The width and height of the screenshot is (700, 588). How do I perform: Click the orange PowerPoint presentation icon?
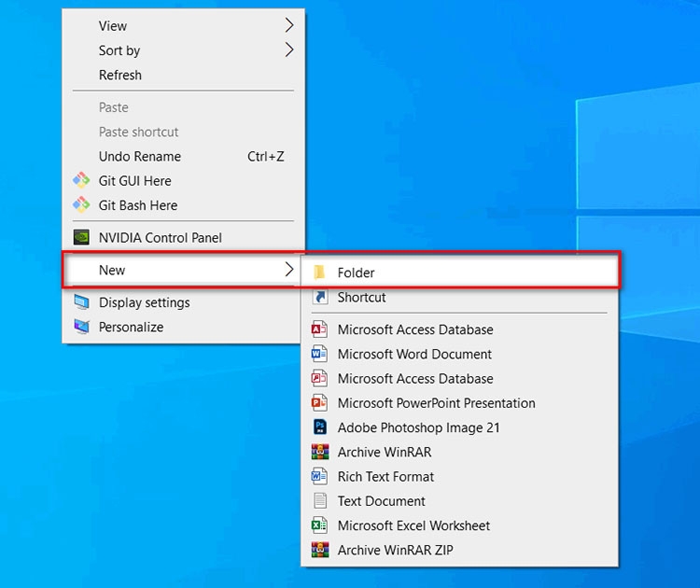coord(319,403)
